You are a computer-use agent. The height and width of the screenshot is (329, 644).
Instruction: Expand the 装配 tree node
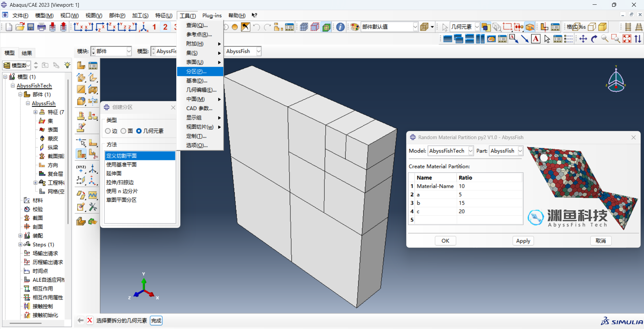[20, 236]
